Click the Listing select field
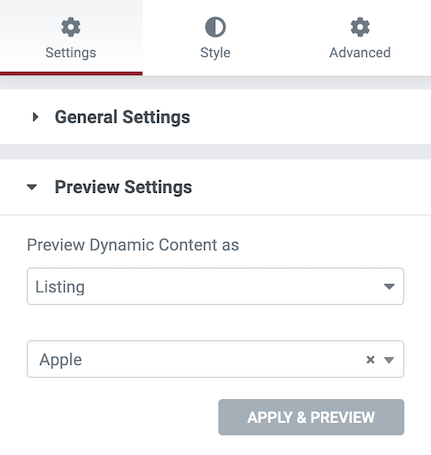 pyautogui.click(x=215, y=286)
